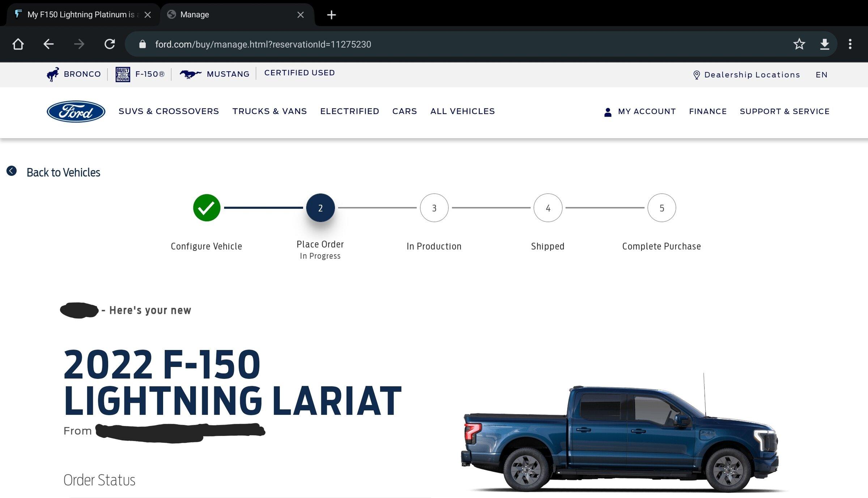Image resolution: width=868 pixels, height=498 pixels.
Task: Click the green Configure Vehicle checkmark step
Action: (x=207, y=208)
